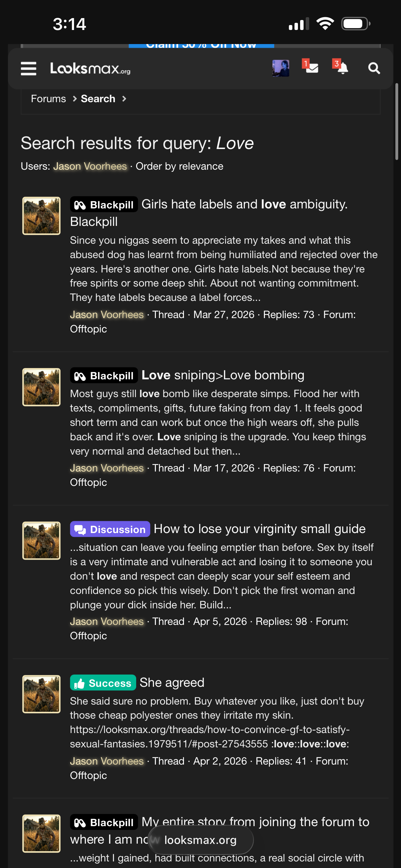Go to Forums in the breadcrumb

(48, 99)
